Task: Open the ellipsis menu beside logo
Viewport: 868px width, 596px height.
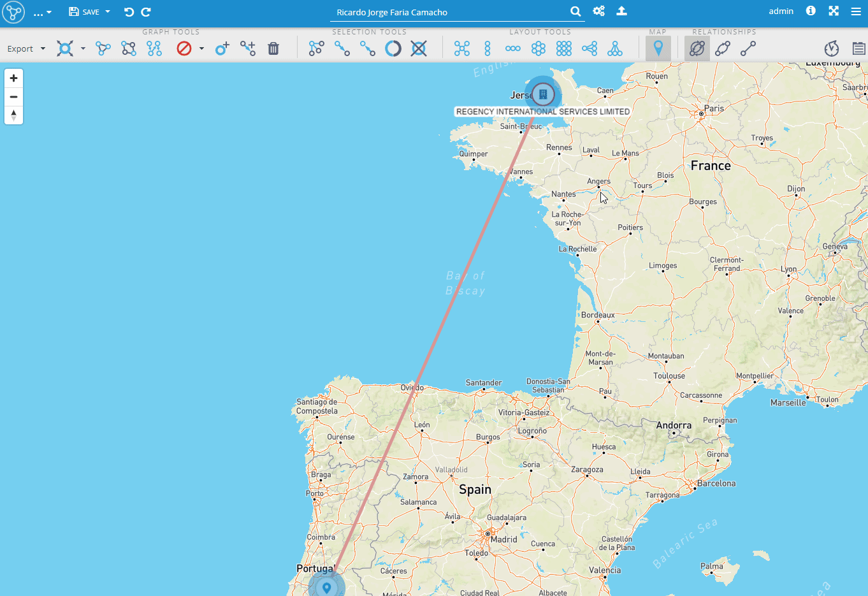Action: tap(42, 12)
